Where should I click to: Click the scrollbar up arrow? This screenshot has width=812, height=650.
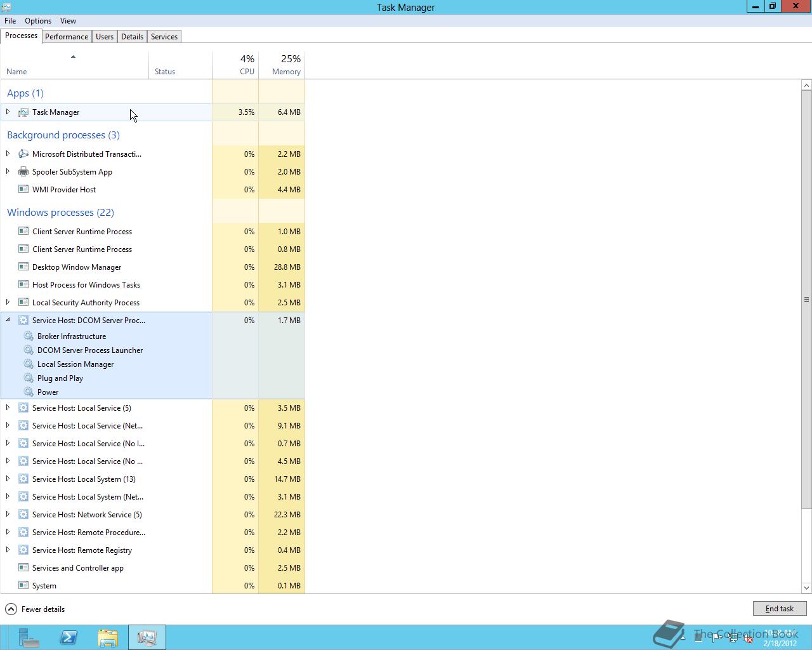pos(806,85)
